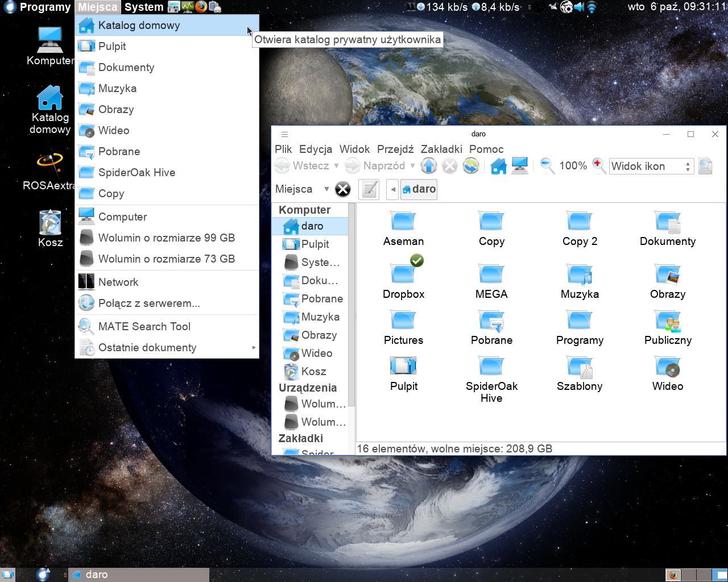Open the Zakładki menu

tap(441, 149)
